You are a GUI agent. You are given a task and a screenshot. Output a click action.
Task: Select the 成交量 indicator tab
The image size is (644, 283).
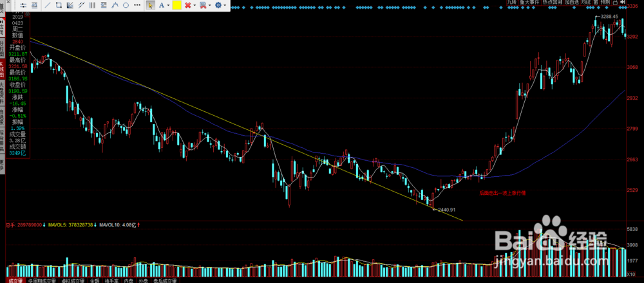(15, 281)
